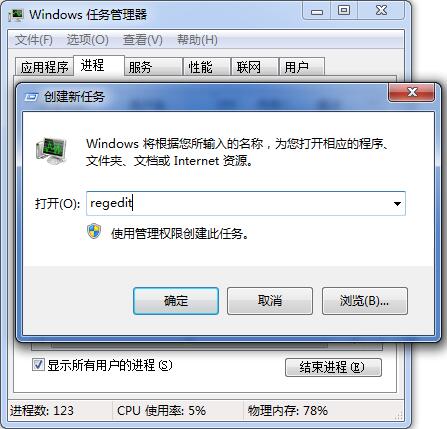Switch to the 应用程序 tab

click(44, 67)
